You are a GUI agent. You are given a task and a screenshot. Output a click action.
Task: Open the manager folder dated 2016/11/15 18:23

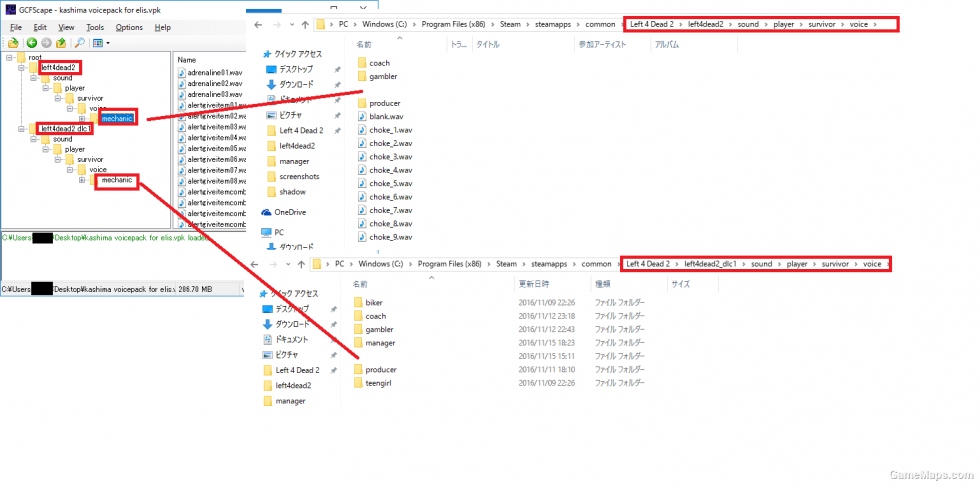point(380,343)
